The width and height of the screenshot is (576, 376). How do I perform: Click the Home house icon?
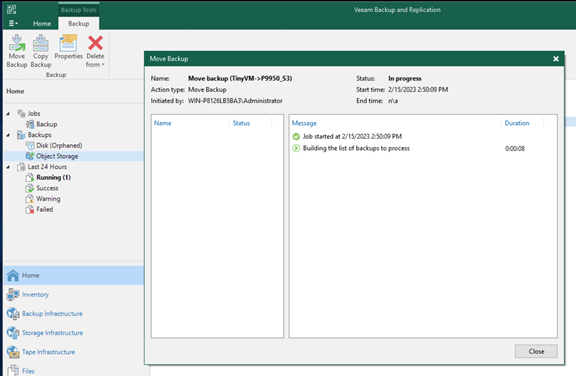13,275
